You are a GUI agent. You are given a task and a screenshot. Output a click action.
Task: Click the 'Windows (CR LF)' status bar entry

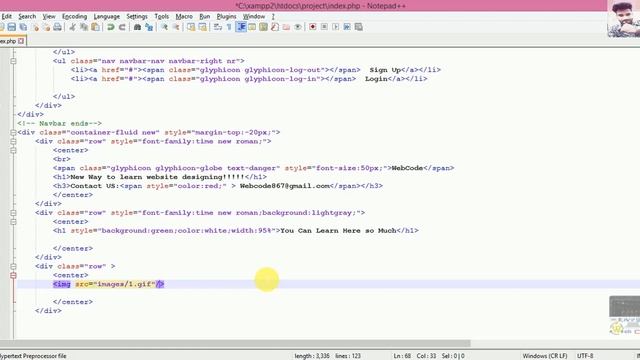[545, 356]
